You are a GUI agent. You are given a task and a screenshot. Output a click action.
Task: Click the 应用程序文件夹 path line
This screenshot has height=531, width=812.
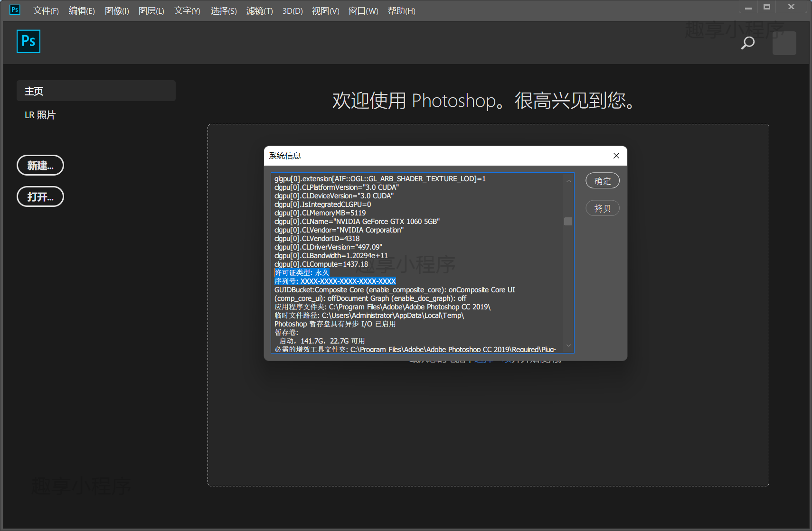(382, 307)
